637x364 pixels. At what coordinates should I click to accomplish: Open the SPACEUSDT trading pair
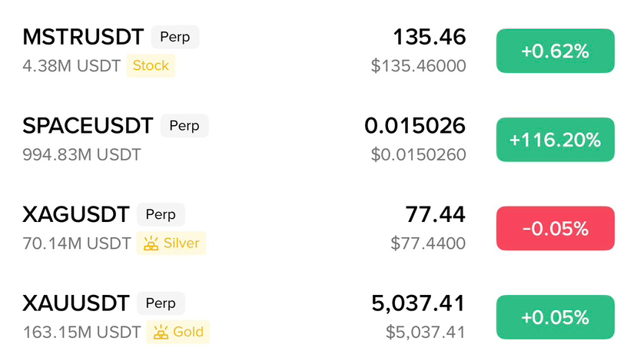point(88,125)
